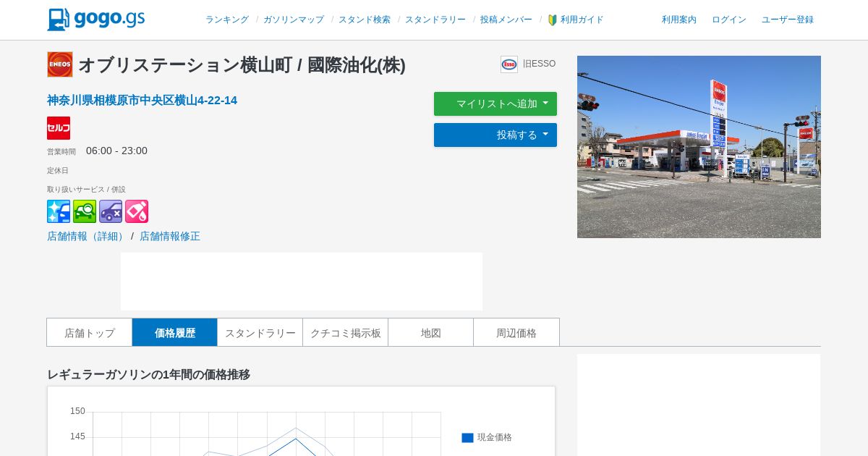Image resolution: width=868 pixels, height=456 pixels.
Task: Click the car wash service icon
Action: 59,211
